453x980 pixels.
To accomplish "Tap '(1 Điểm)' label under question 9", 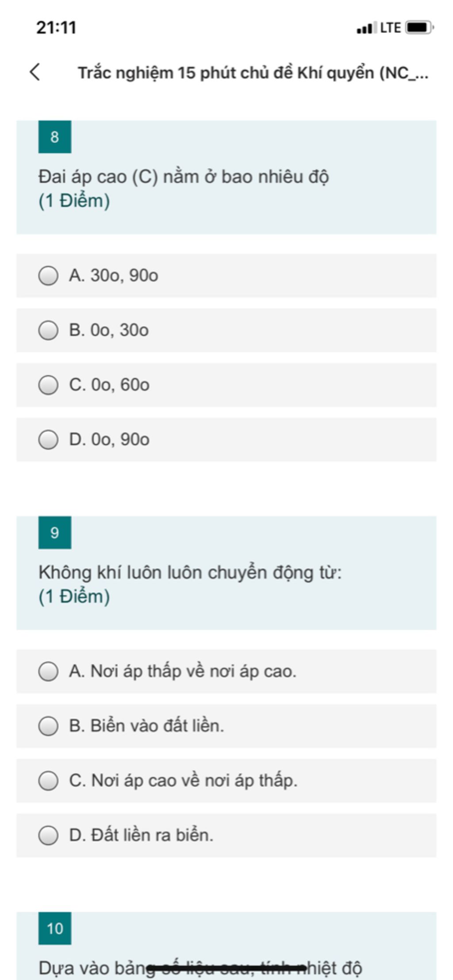I will click(74, 597).
